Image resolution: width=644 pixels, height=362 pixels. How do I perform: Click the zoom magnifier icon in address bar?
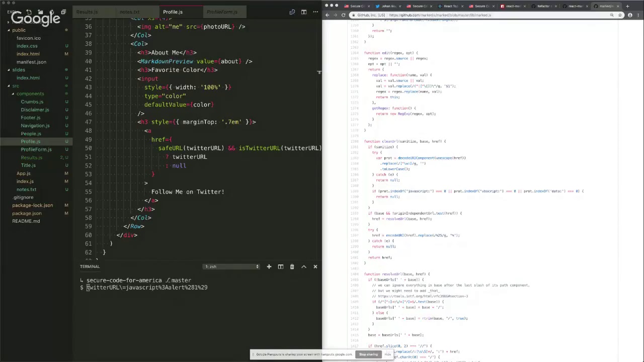pyautogui.click(x=612, y=15)
